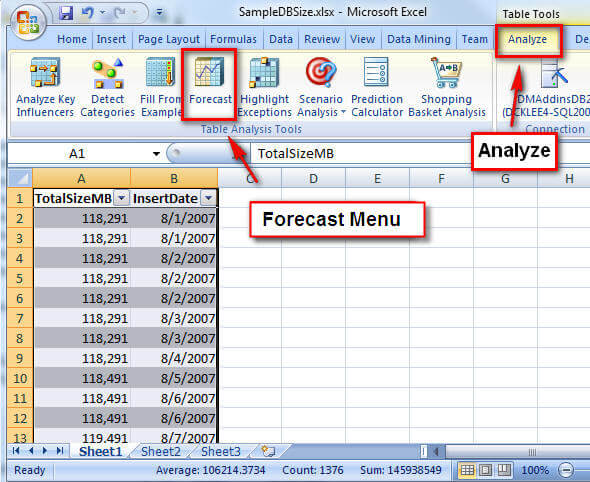This screenshot has height=482, width=590.
Task: Start Shopping Basket Analysis
Action: click(x=447, y=87)
